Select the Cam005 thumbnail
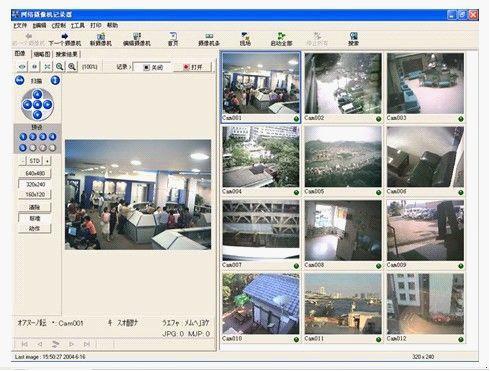Screen dimensions: 490x371 [343, 161]
